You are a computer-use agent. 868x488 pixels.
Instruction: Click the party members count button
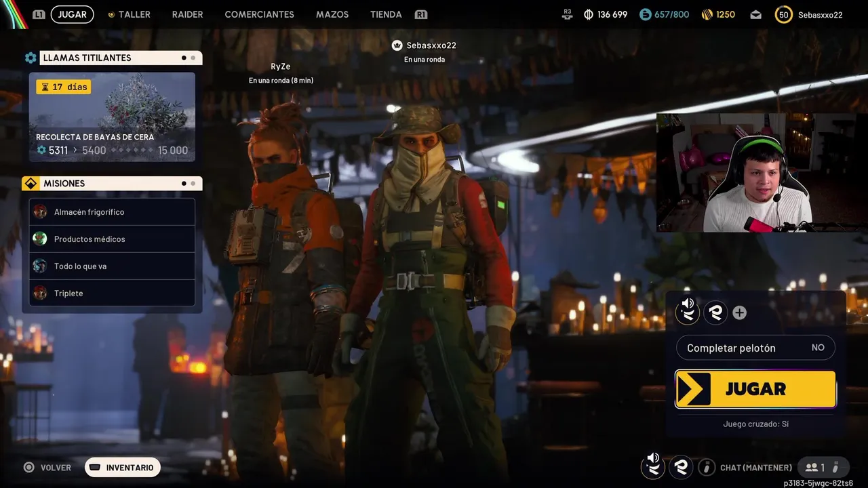(x=823, y=467)
